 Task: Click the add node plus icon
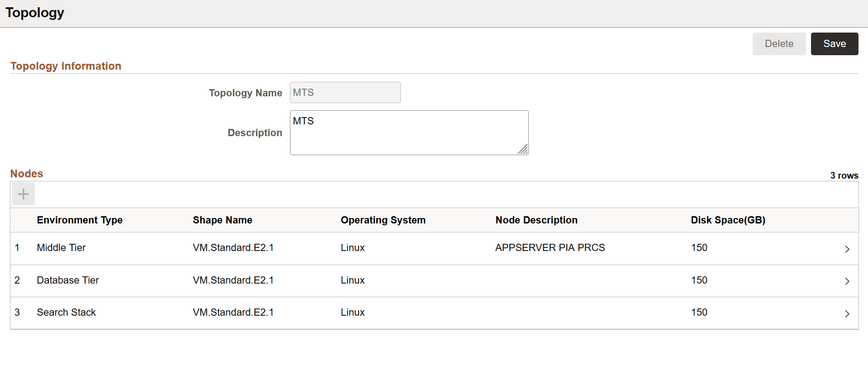(24, 194)
